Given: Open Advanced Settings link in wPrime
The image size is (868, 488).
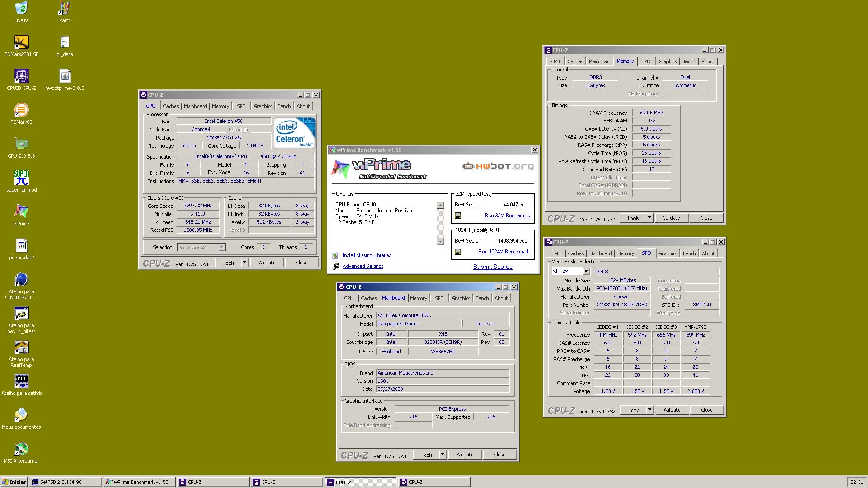Looking at the screenshot, I should (363, 267).
